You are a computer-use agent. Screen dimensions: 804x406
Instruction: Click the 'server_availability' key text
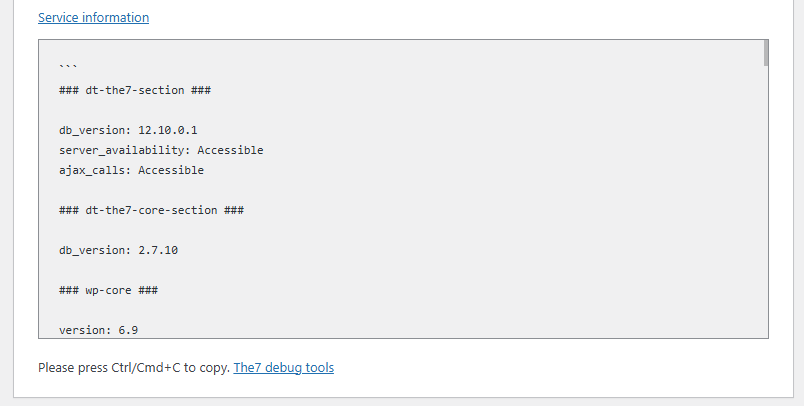tap(123, 150)
